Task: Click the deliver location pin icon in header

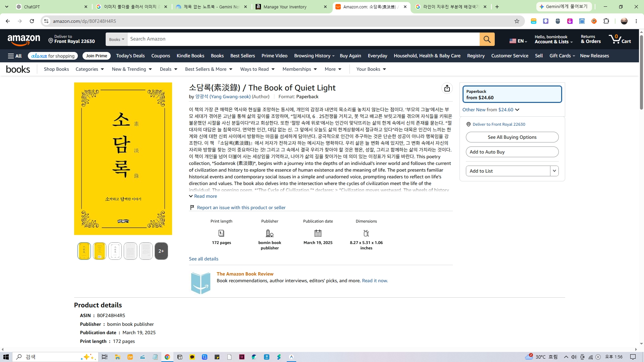Action: 51,41
